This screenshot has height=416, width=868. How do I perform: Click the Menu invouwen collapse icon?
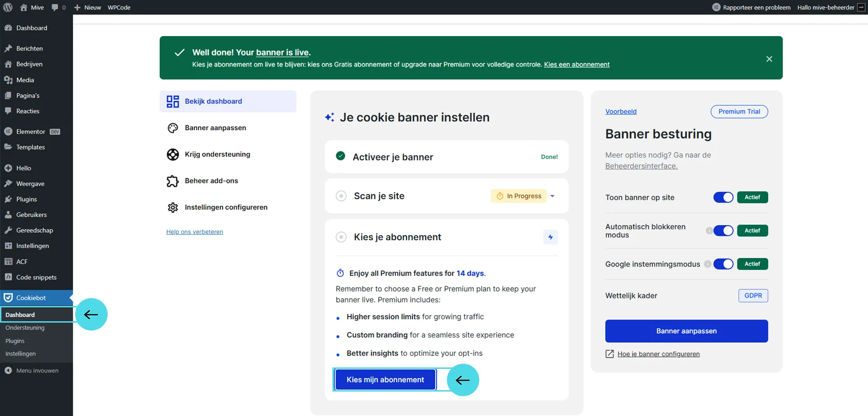[x=8, y=371]
